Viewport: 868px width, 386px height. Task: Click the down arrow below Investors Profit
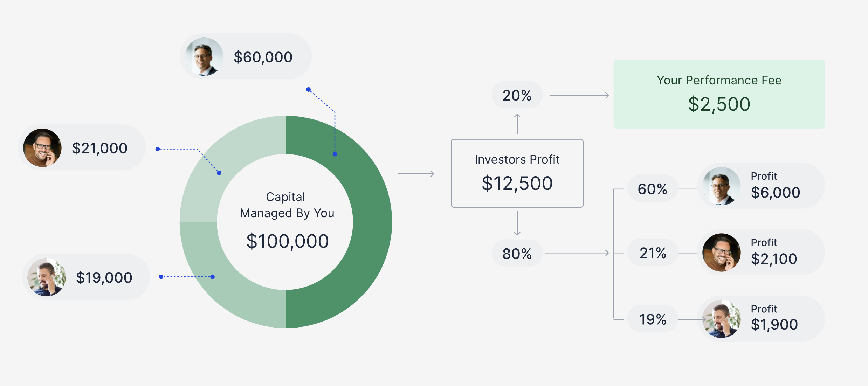pos(517,223)
